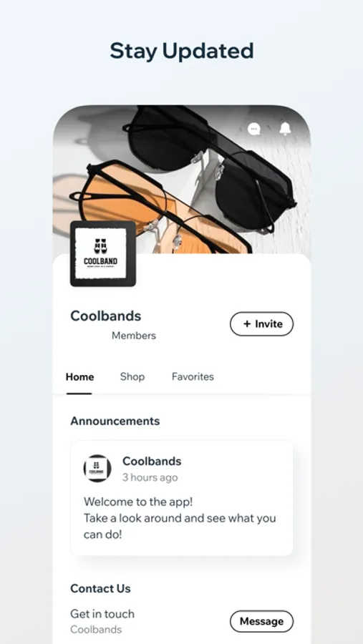Tap the round Coolbands avatar in announcement
Screen dimensions: 363x644
pos(97,468)
